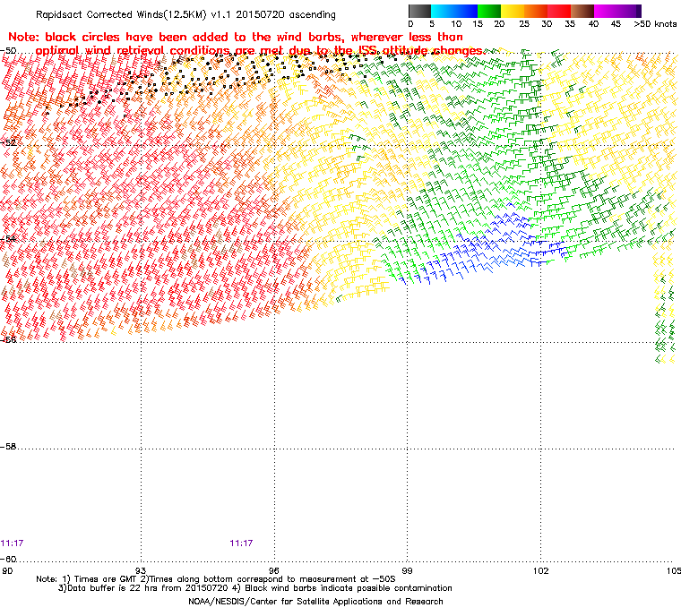681x616 pixels.
Task: Click the cyan 5-10 knots legend swatch
Action: click(x=443, y=11)
